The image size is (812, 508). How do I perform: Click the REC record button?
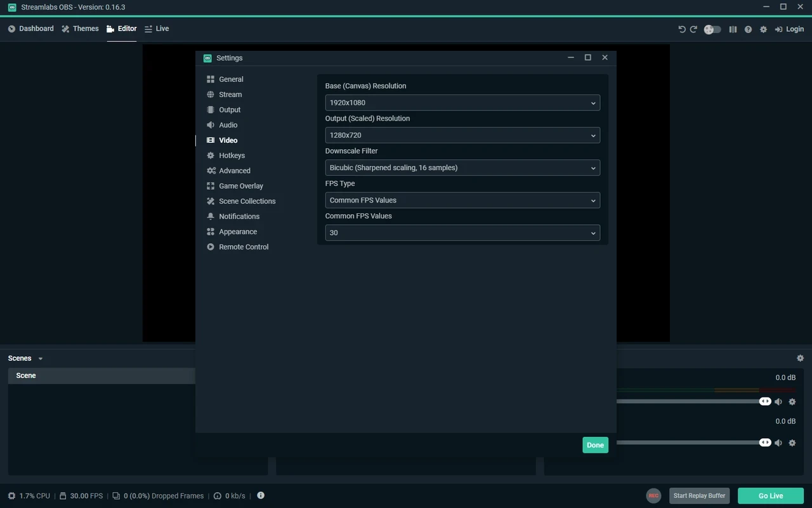(x=653, y=496)
